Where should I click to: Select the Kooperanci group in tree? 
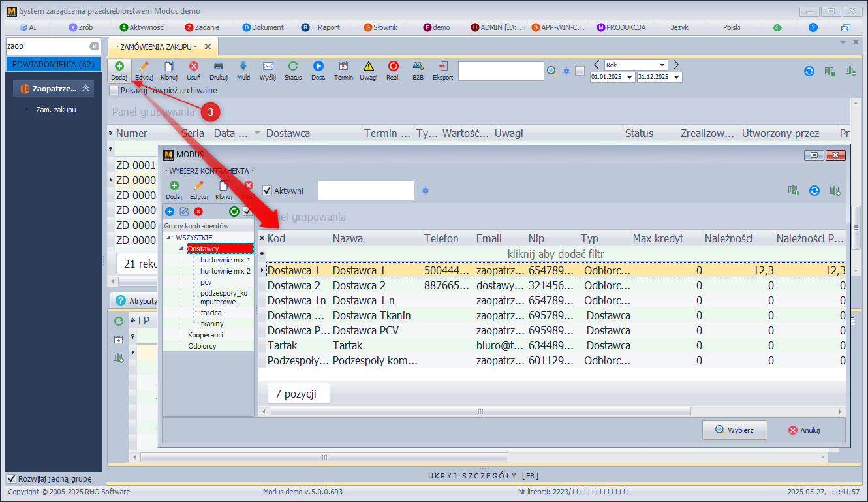[x=205, y=335]
